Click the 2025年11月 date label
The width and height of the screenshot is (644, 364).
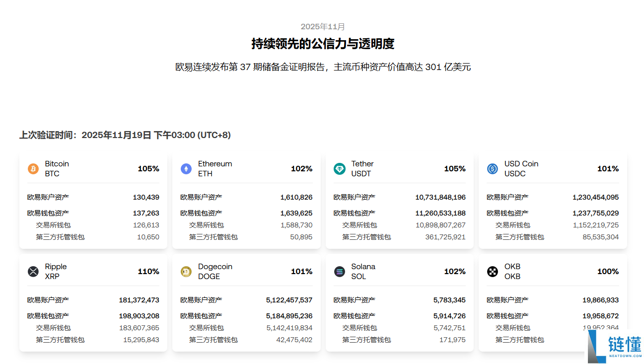[x=323, y=26]
